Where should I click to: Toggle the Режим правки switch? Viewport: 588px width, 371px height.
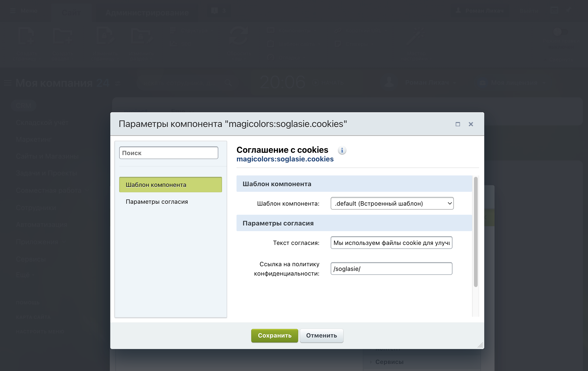pyautogui.click(x=561, y=32)
